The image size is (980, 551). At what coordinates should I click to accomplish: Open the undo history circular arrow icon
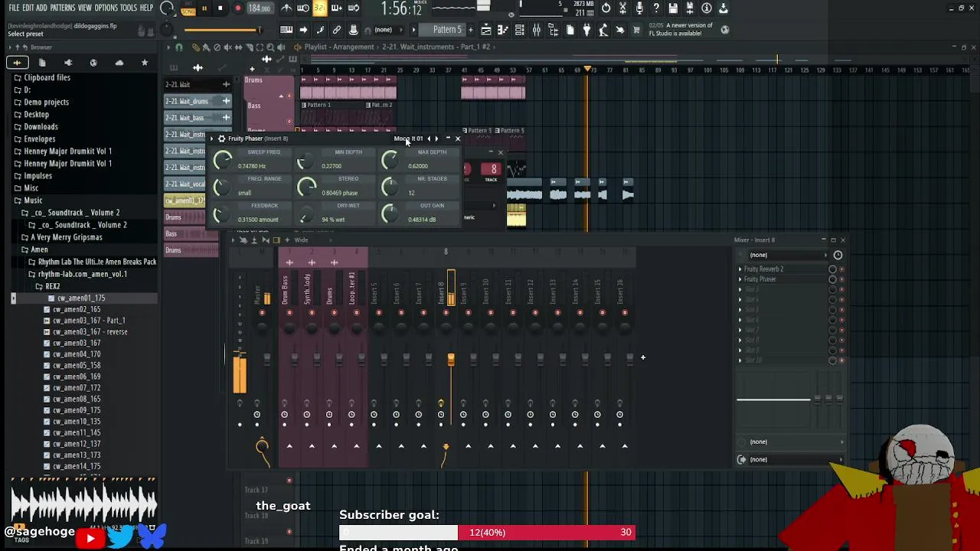click(606, 8)
